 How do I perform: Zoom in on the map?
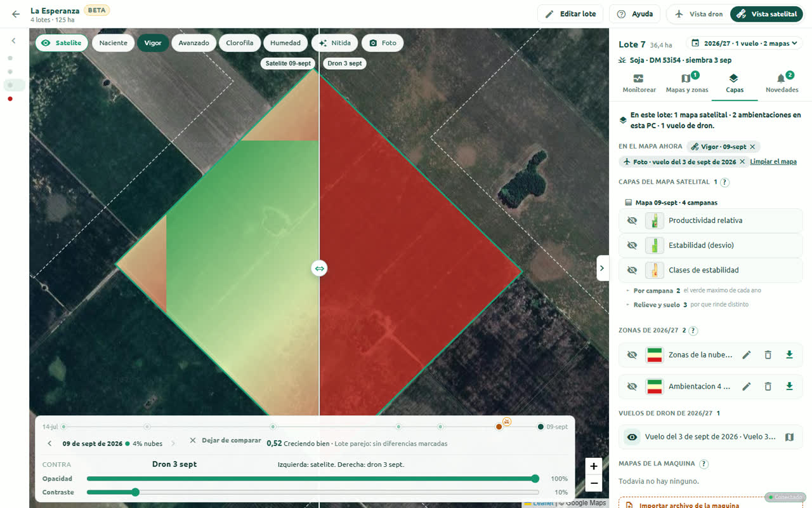593,466
